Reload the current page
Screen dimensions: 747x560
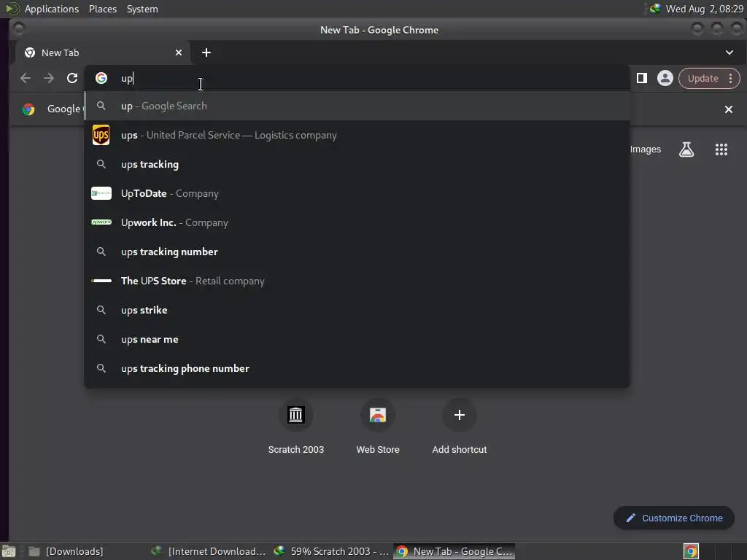(72, 78)
